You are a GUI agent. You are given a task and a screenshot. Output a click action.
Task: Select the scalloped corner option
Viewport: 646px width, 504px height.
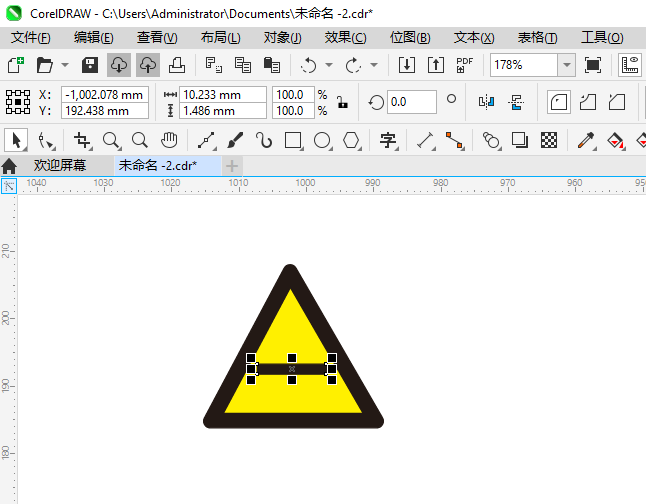point(588,102)
